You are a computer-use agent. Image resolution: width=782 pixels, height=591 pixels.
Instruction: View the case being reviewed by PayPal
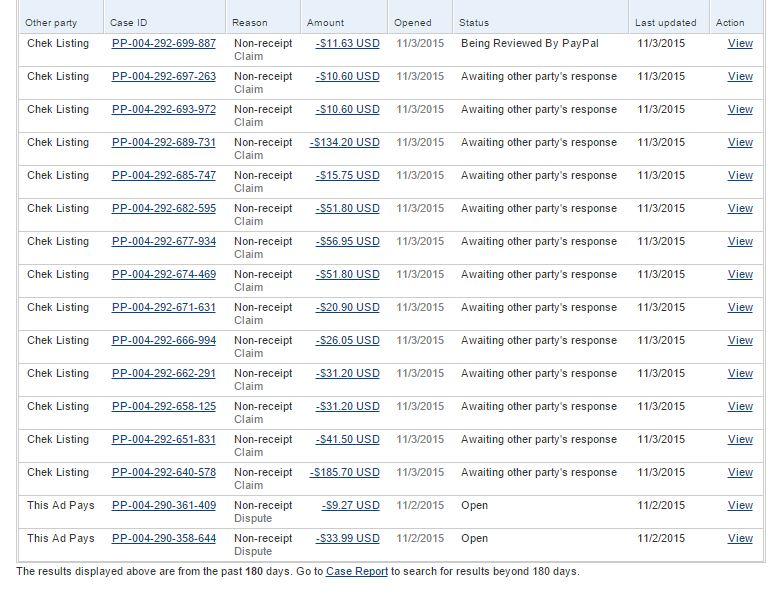pyautogui.click(x=740, y=43)
